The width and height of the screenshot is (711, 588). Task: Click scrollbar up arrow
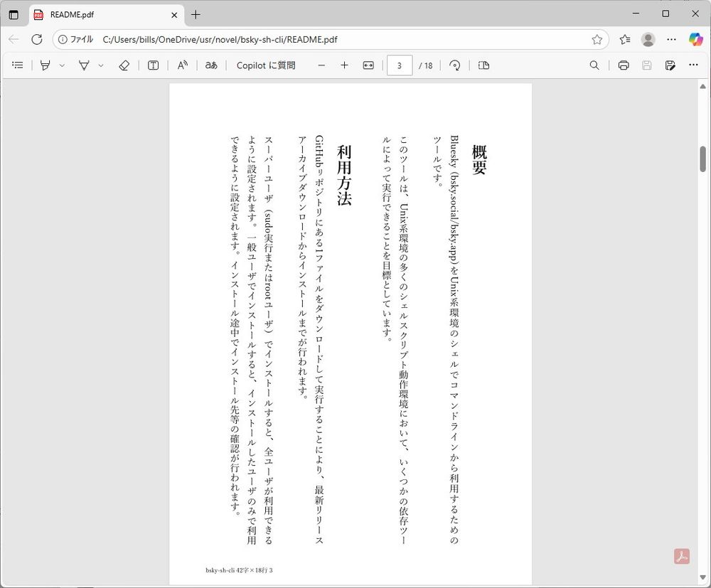pos(703,86)
